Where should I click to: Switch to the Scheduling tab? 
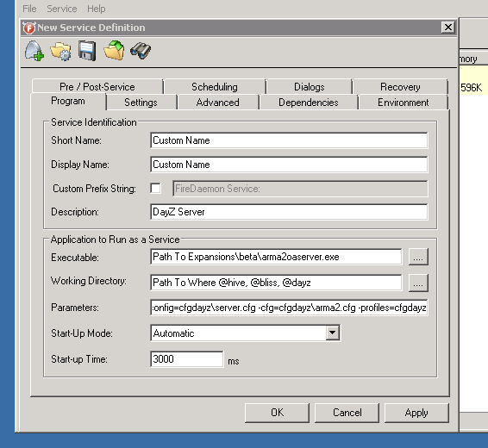pos(215,87)
